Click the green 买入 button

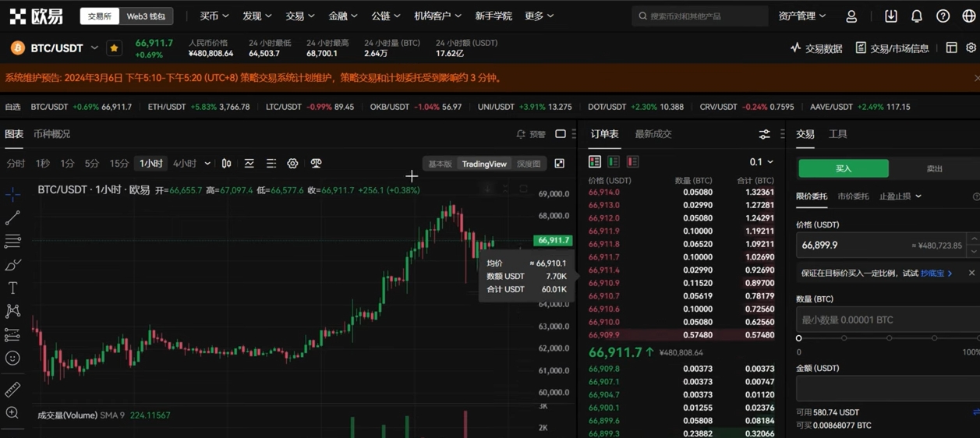pos(844,168)
